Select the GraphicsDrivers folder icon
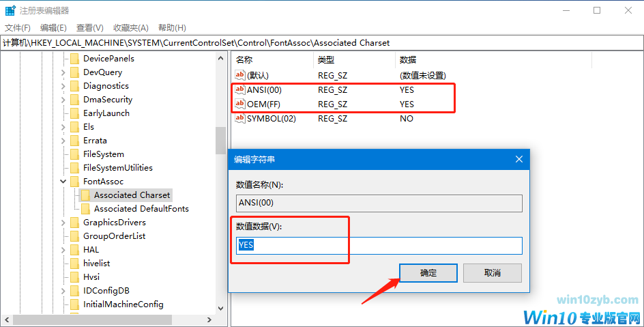644x327 pixels. tap(75, 223)
